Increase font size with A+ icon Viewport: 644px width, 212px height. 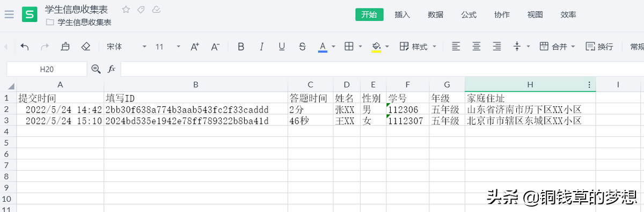(195, 47)
